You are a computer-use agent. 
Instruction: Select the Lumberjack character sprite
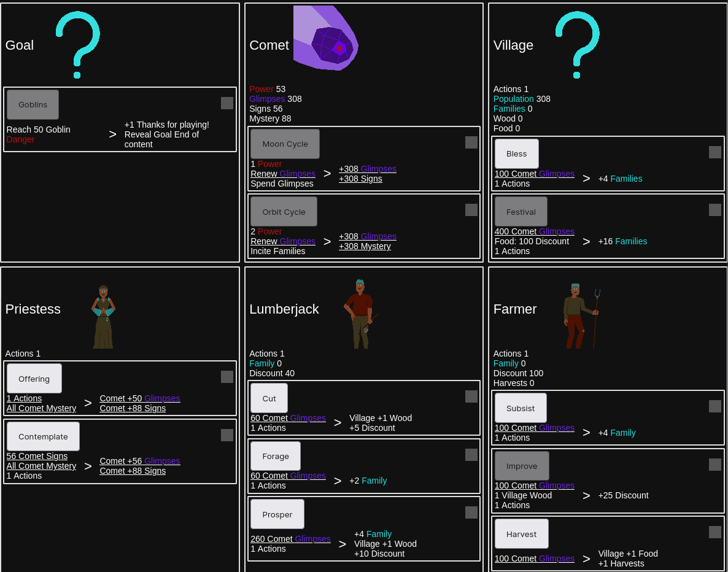pos(361,314)
